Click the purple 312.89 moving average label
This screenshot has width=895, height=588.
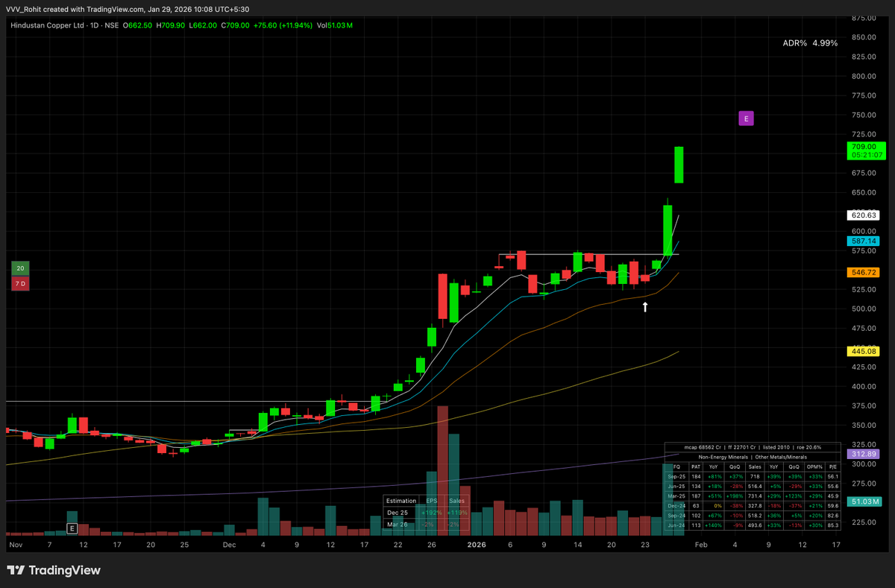pos(863,454)
